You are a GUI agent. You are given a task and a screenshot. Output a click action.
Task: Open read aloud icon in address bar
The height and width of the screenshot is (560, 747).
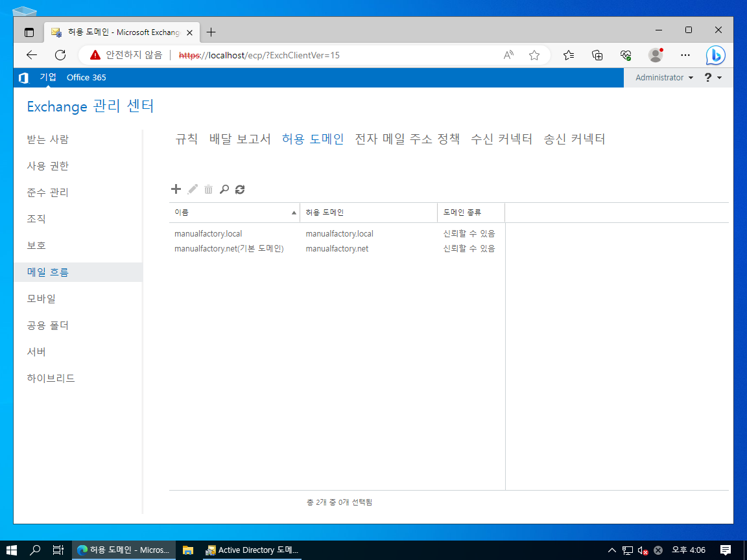508,55
